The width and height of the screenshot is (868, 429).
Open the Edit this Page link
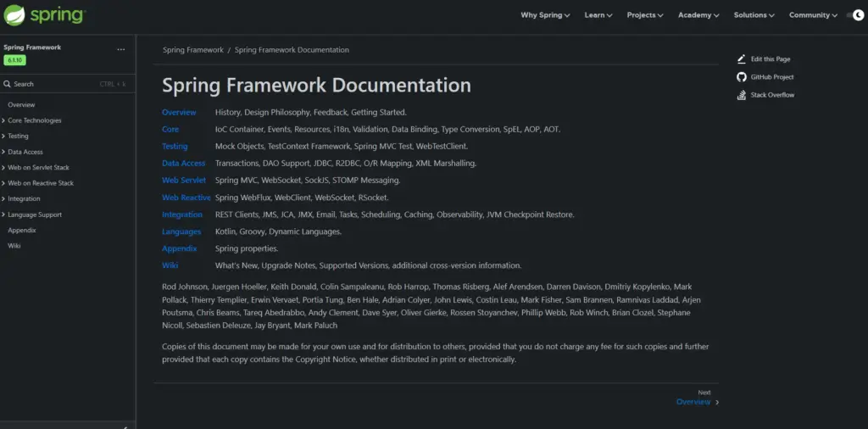(x=770, y=59)
